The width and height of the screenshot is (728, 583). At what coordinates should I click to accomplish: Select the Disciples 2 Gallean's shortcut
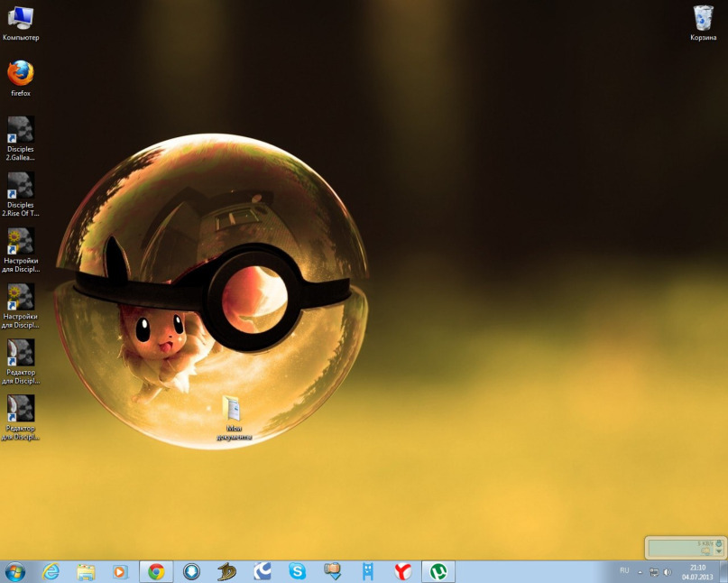(21, 130)
